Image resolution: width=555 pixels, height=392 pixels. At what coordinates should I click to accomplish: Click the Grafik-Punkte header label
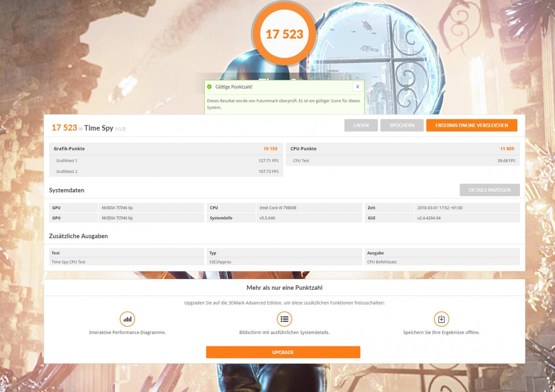tap(69, 149)
